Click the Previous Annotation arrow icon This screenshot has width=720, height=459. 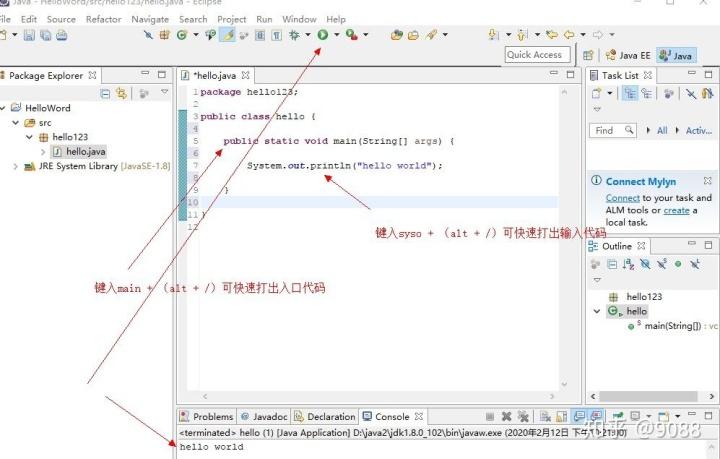click(523, 34)
